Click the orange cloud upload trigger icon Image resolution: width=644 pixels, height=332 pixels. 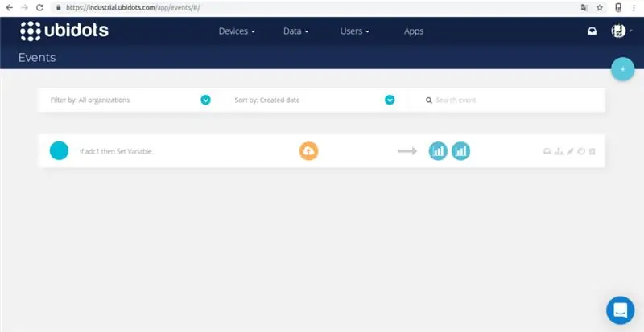click(x=309, y=151)
